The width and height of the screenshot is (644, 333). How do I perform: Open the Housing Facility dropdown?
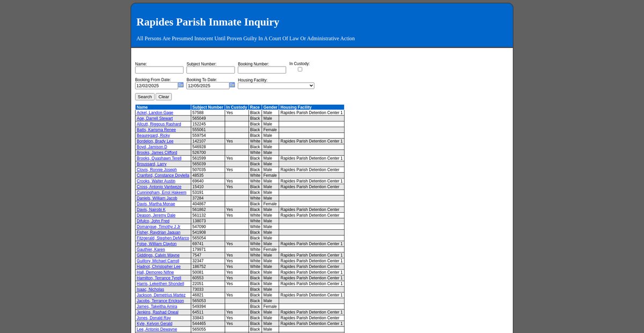coord(276,85)
